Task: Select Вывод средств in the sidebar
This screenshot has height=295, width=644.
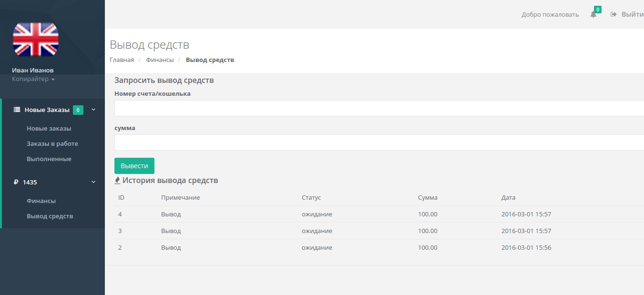Action: pyautogui.click(x=50, y=216)
